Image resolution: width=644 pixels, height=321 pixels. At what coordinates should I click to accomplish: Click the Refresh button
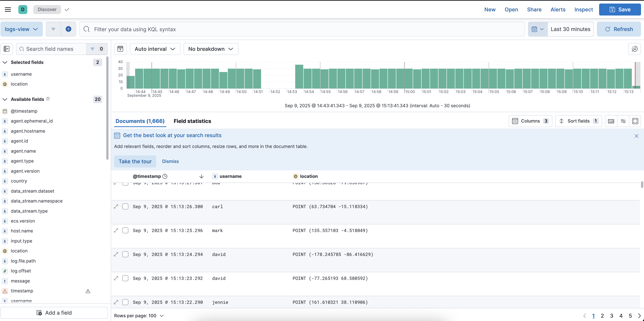(619, 29)
